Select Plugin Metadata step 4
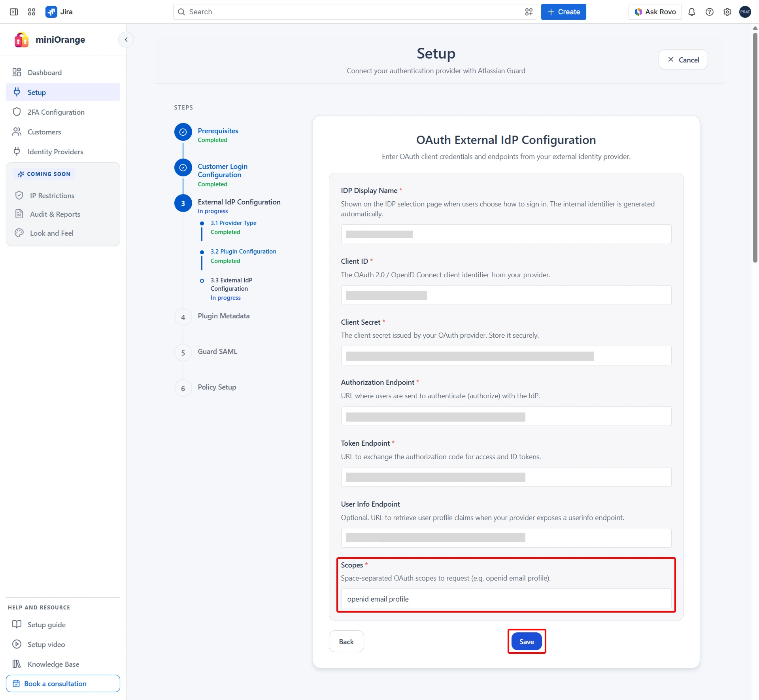This screenshot has height=700, width=759. pos(223,316)
